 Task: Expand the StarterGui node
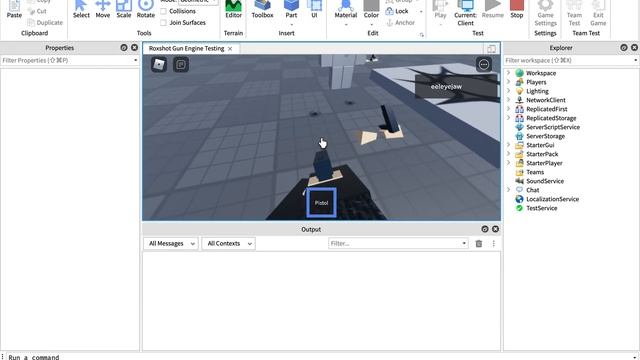[x=509, y=144]
